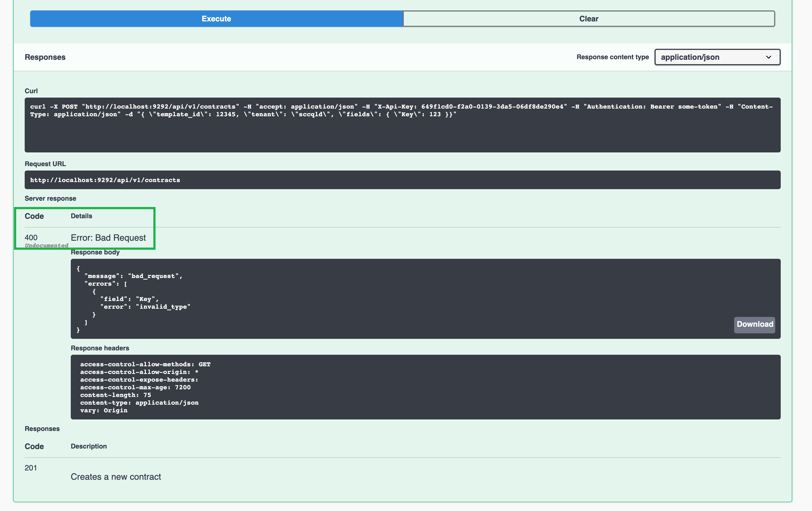Click the access-control-max-age: 7200 header

pyautogui.click(x=135, y=387)
